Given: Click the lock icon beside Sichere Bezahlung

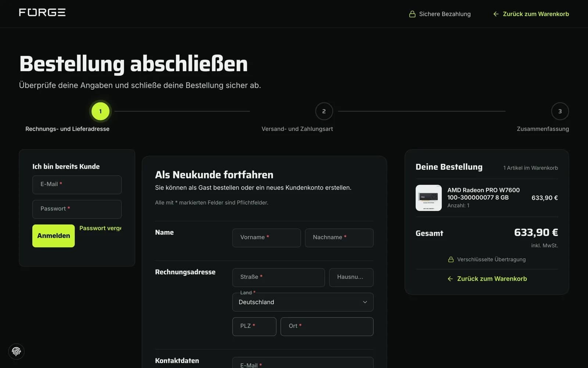Looking at the screenshot, I should 412,14.
